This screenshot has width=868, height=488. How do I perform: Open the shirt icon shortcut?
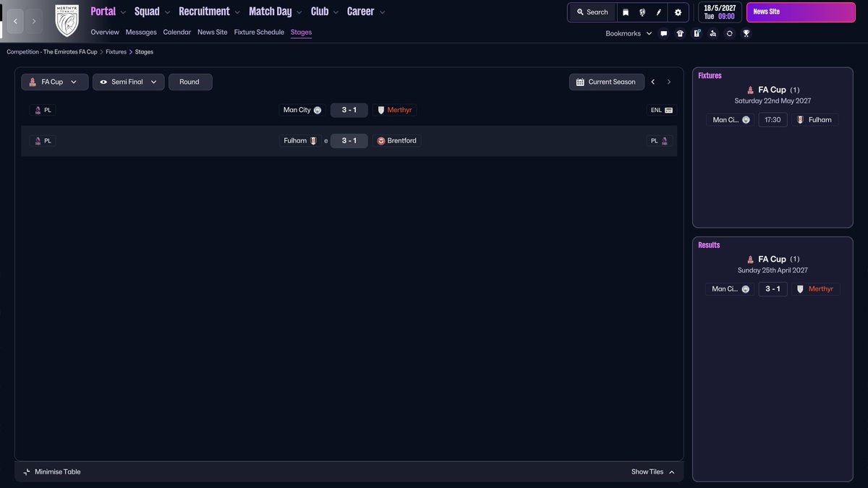click(x=680, y=33)
